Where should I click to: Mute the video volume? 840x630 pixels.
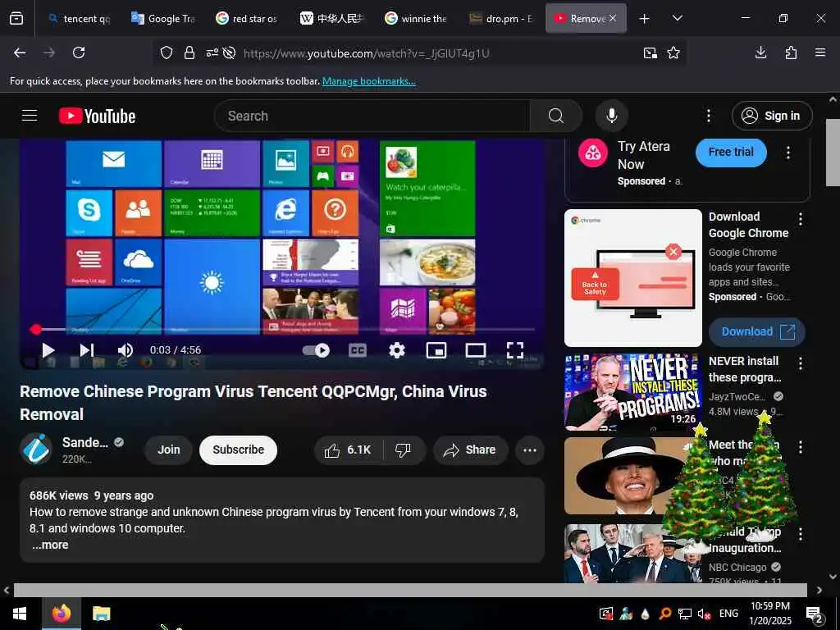pyautogui.click(x=125, y=350)
